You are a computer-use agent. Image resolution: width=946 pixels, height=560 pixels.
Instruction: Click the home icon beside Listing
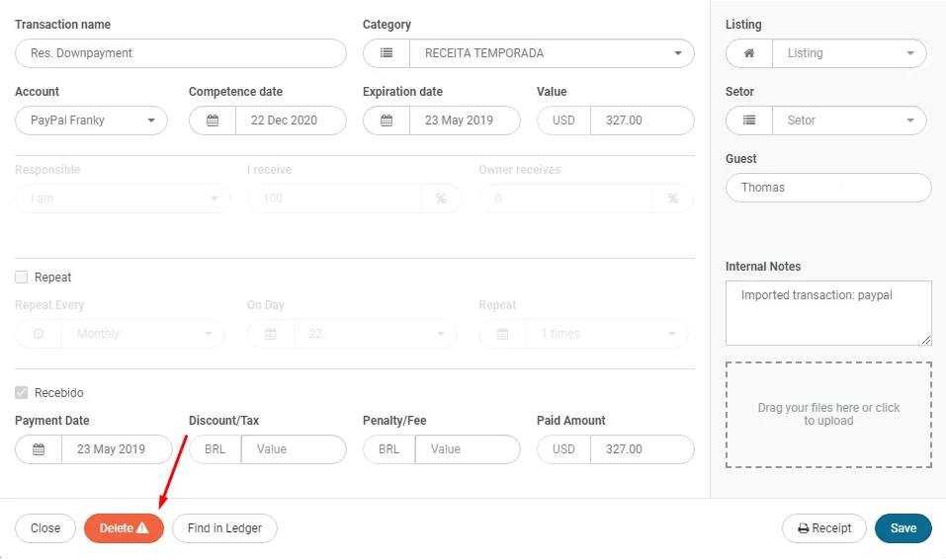tap(749, 53)
